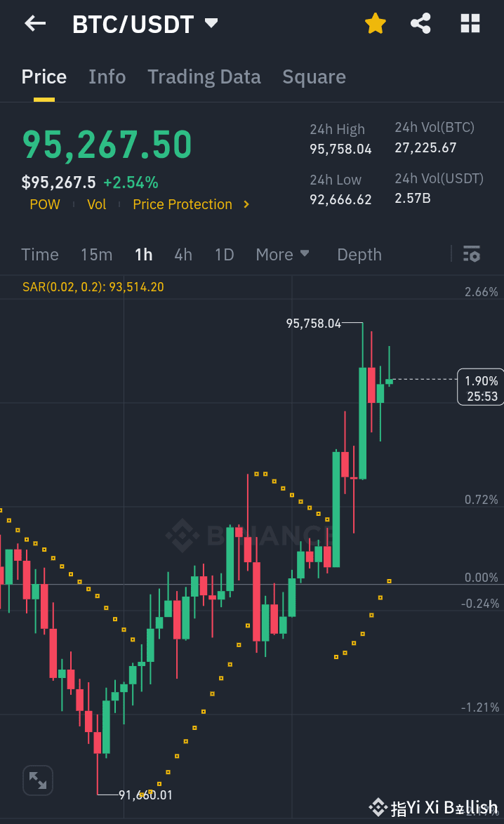This screenshot has height=824, width=504.
Task: Open the grid menu in the top bar
Action: tap(469, 23)
